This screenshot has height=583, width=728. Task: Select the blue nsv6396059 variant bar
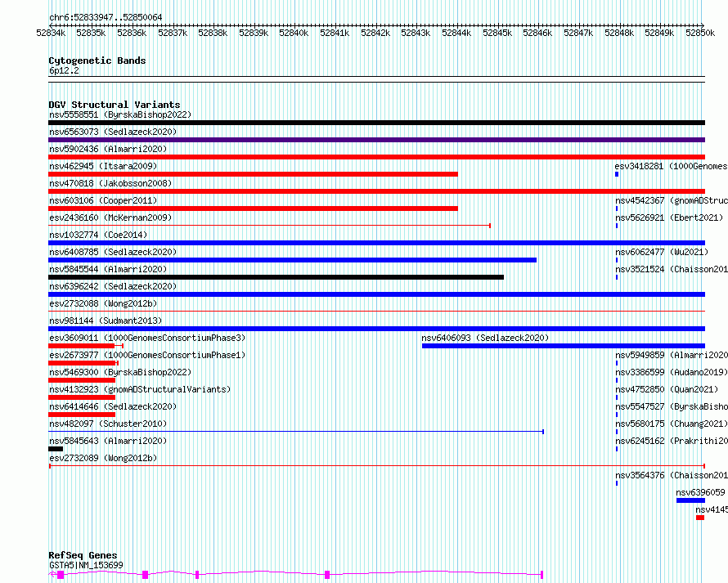click(691, 501)
